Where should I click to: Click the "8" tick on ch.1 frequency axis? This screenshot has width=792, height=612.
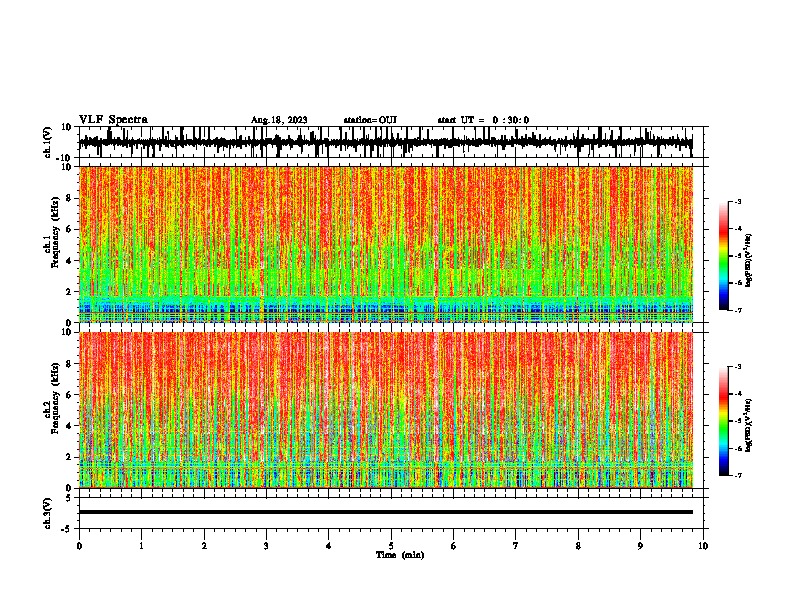[69, 198]
